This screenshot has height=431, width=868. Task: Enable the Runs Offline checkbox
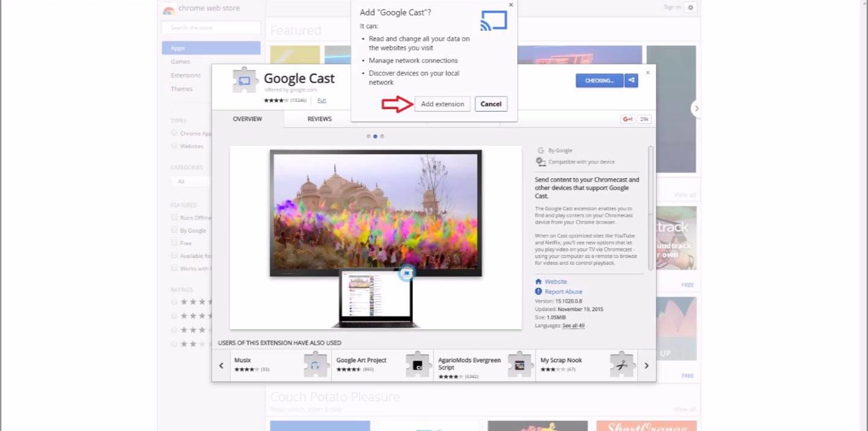coord(174,218)
